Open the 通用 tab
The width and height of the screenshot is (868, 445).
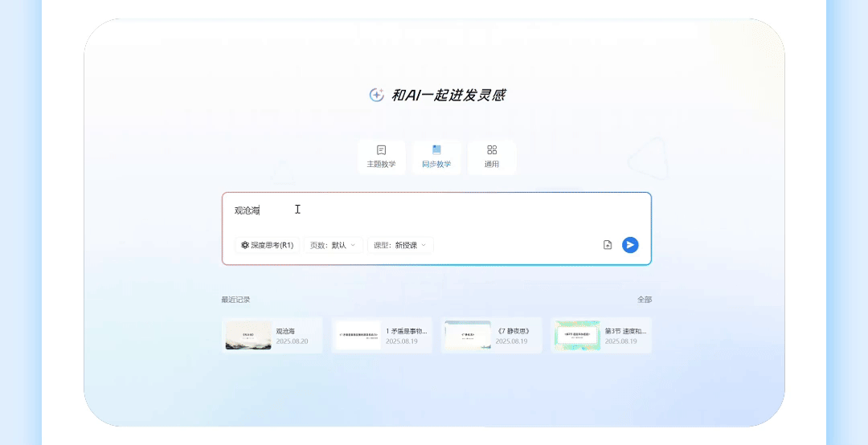point(492,157)
